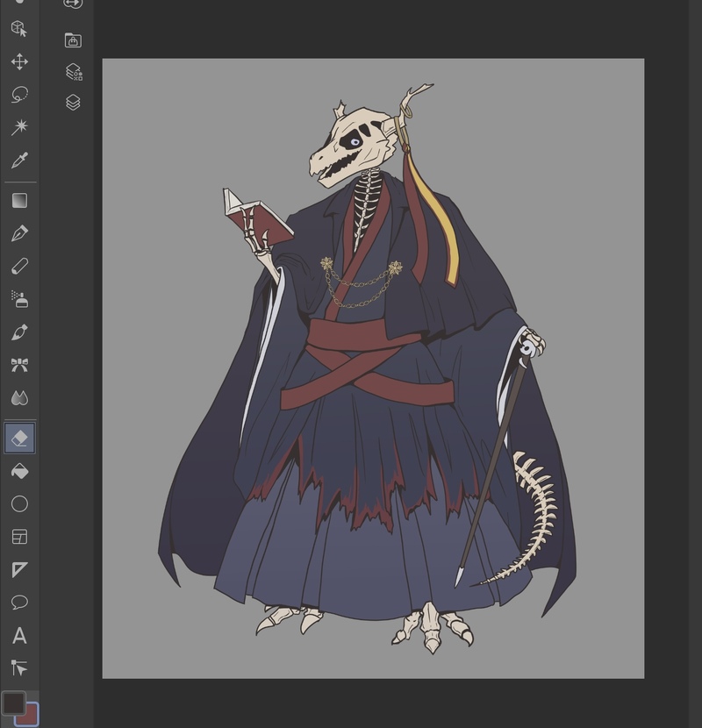702x728 pixels.
Task: Click the skeleton character artwork on canvas
Action: click(367, 369)
